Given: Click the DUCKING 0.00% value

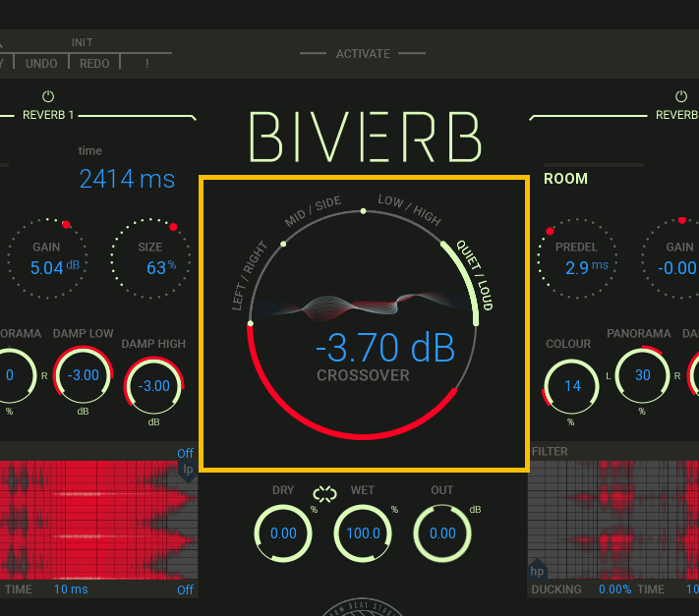Looking at the screenshot, I should [x=614, y=589].
